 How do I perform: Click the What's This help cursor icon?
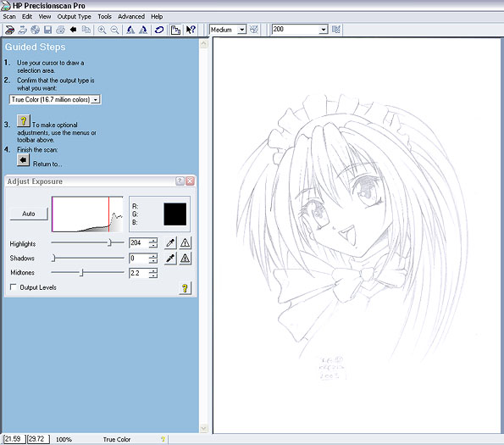[x=191, y=30]
